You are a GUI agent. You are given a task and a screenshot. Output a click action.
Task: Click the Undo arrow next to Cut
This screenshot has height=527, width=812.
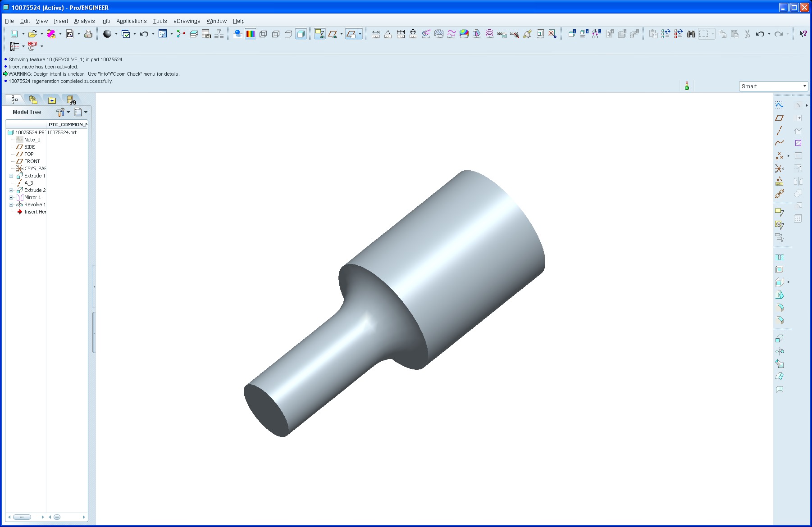point(760,34)
